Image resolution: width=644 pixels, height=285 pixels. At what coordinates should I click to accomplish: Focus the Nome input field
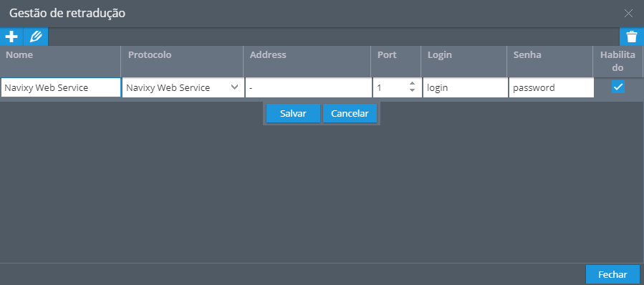61,87
